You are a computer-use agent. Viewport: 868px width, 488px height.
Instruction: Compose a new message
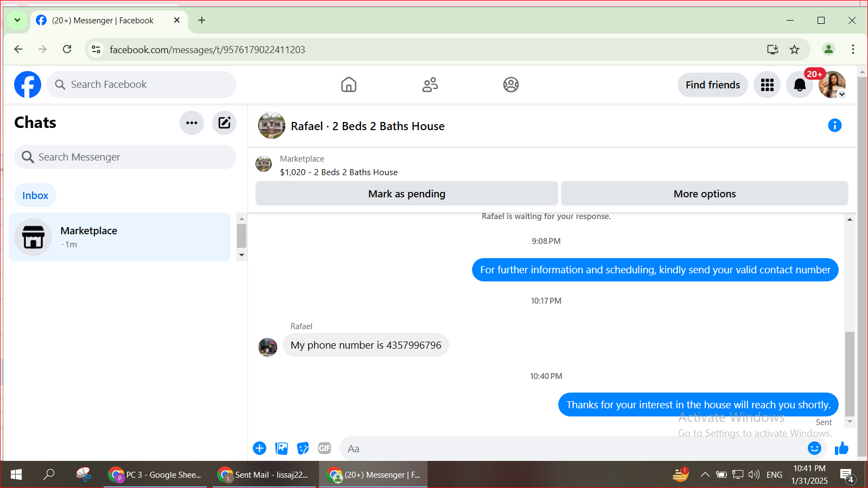click(x=224, y=123)
